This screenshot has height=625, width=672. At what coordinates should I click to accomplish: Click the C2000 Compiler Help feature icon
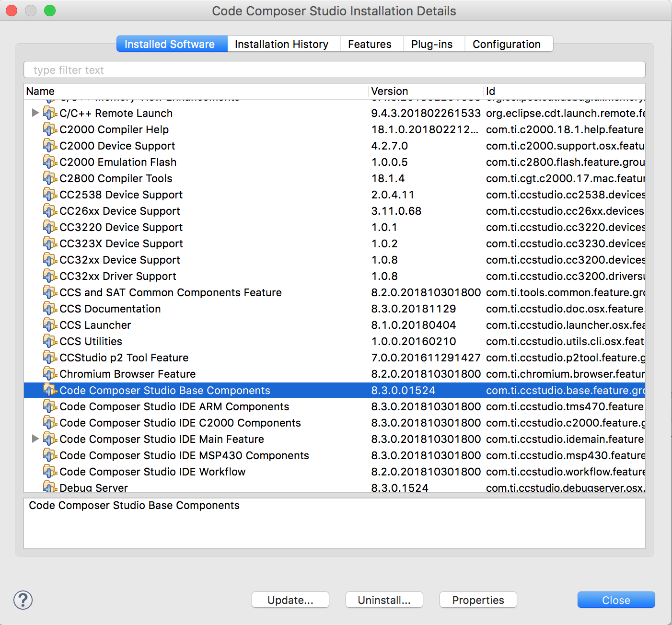pyautogui.click(x=50, y=129)
